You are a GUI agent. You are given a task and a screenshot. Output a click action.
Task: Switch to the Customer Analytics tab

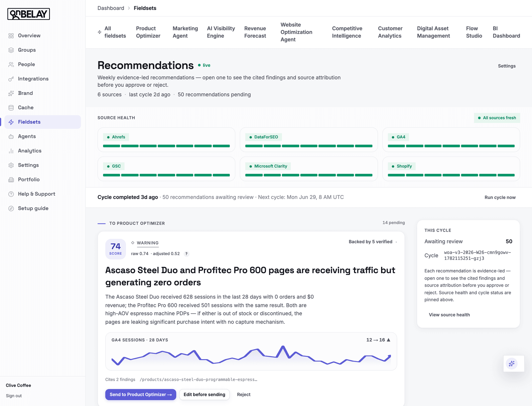pyautogui.click(x=390, y=32)
